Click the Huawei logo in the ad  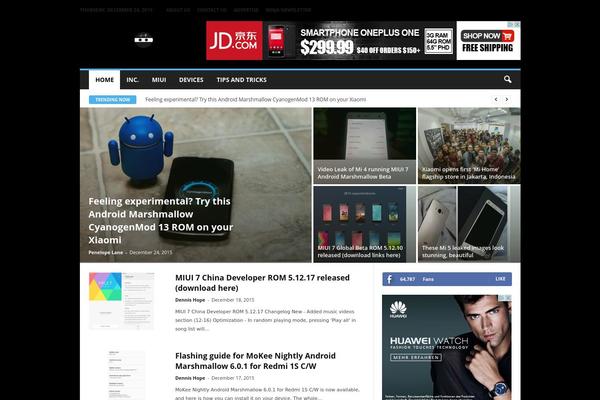coord(398,309)
